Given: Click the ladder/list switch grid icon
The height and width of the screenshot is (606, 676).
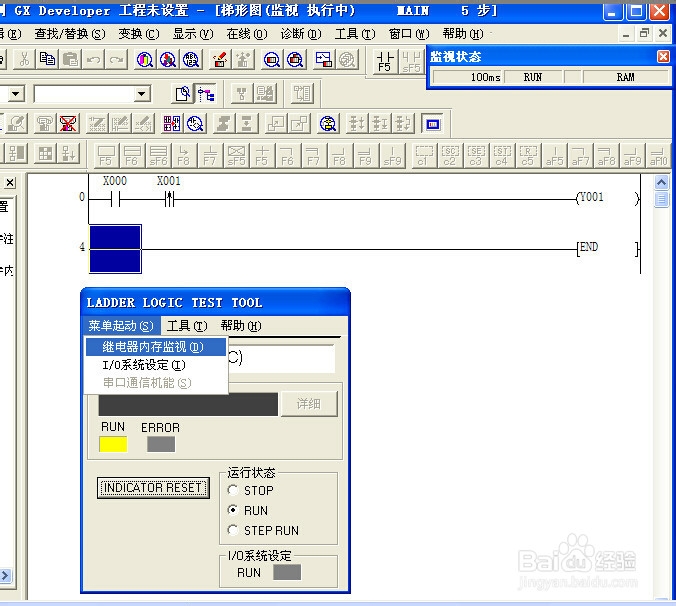Looking at the screenshot, I should pyautogui.click(x=172, y=124).
